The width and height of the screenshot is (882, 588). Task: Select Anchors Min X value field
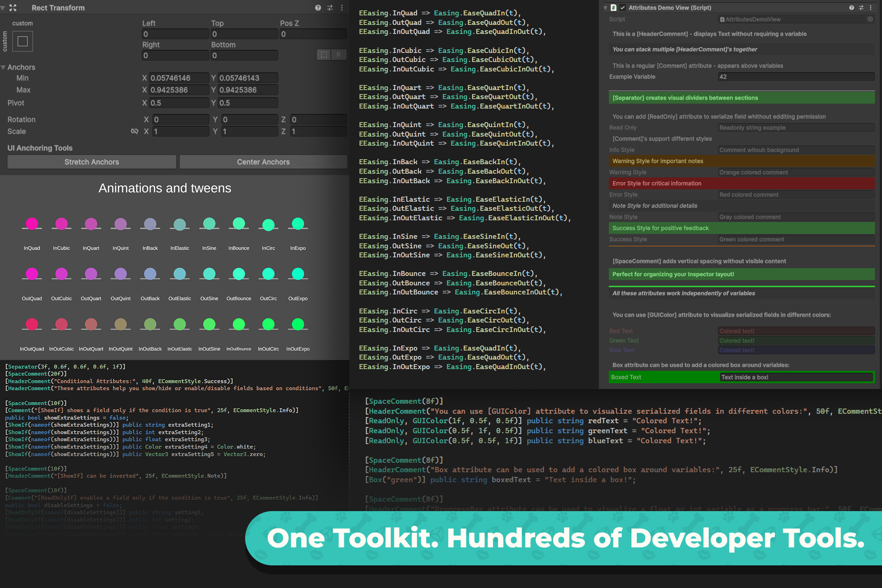pyautogui.click(x=179, y=78)
